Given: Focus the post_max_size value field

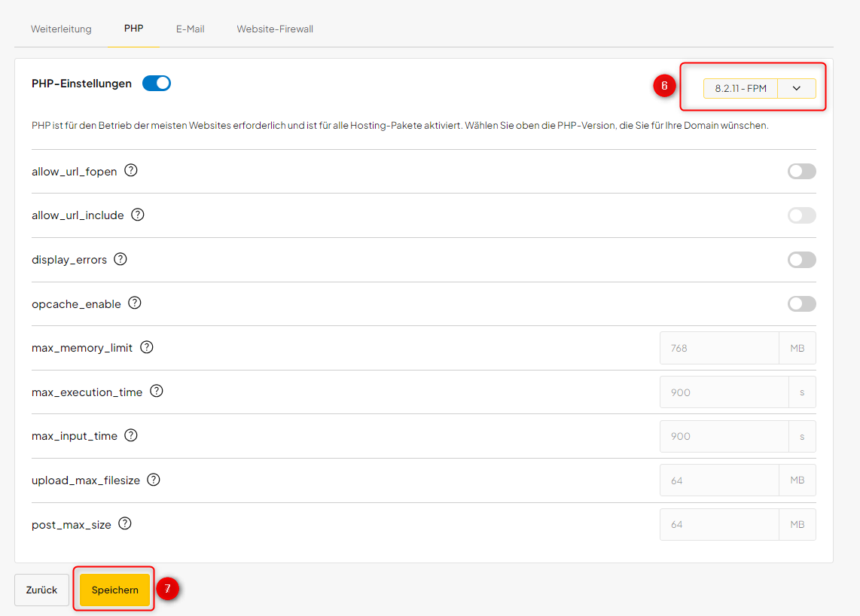Looking at the screenshot, I should (x=719, y=524).
